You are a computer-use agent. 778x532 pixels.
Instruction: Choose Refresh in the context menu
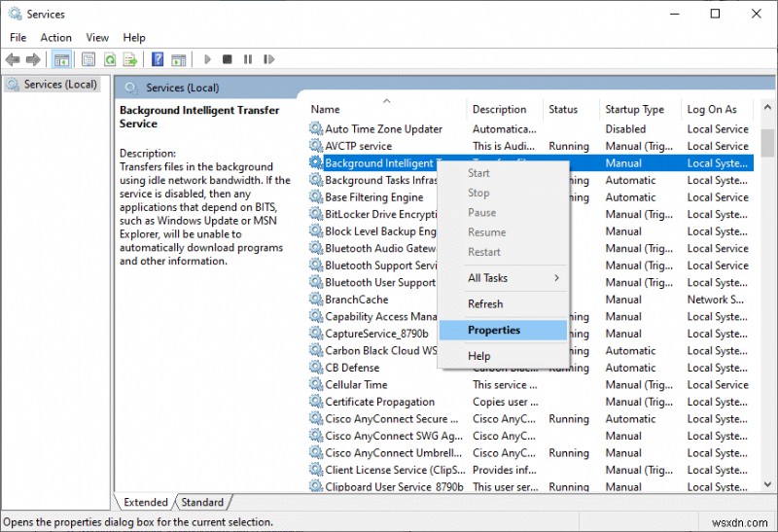tap(503, 303)
